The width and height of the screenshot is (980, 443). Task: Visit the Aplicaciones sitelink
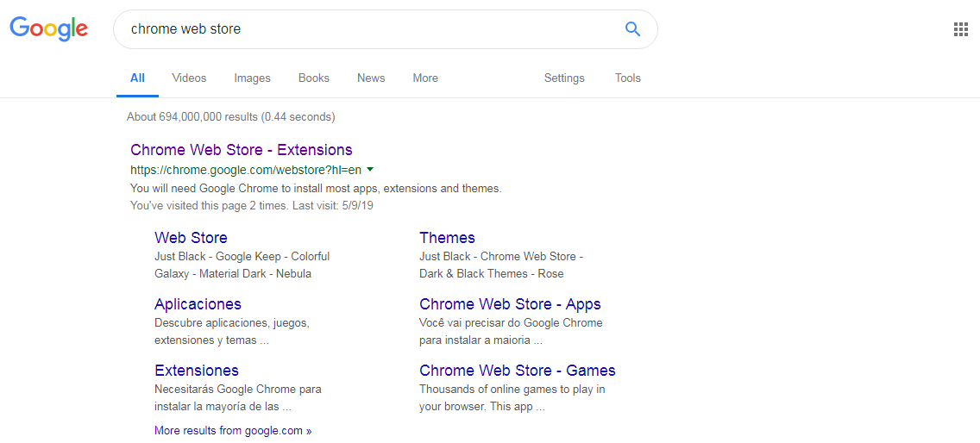pyautogui.click(x=198, y=304)
